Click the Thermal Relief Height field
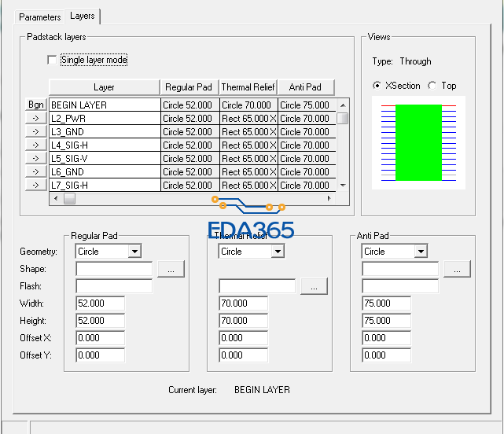Screen dimensions: 504x434 click(243, 321)
